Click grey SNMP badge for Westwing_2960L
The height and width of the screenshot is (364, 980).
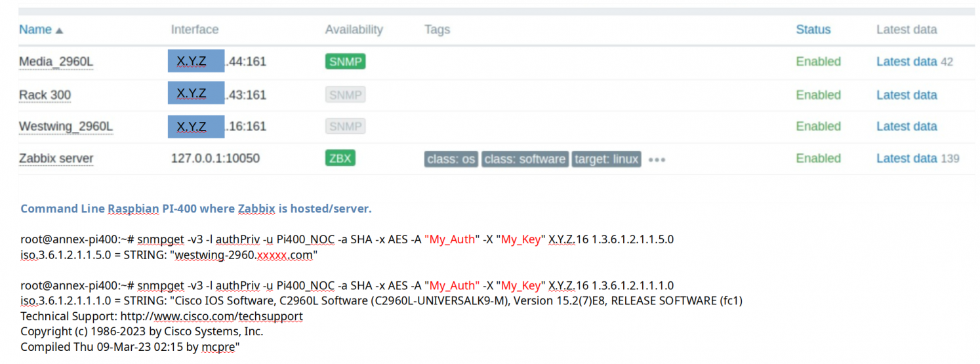pyautogui.click(x=345, y=127)
